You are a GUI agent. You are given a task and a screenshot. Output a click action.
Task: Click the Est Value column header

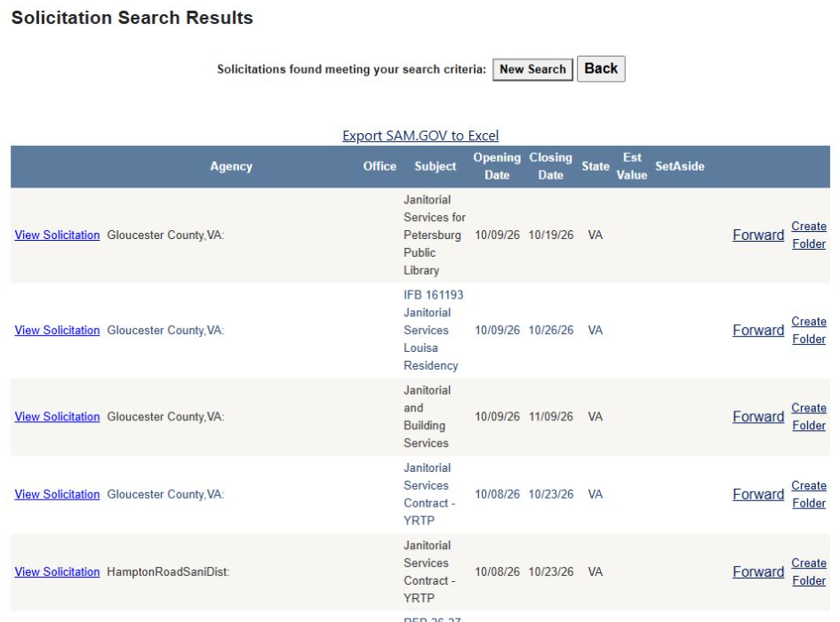pos(632,167)
